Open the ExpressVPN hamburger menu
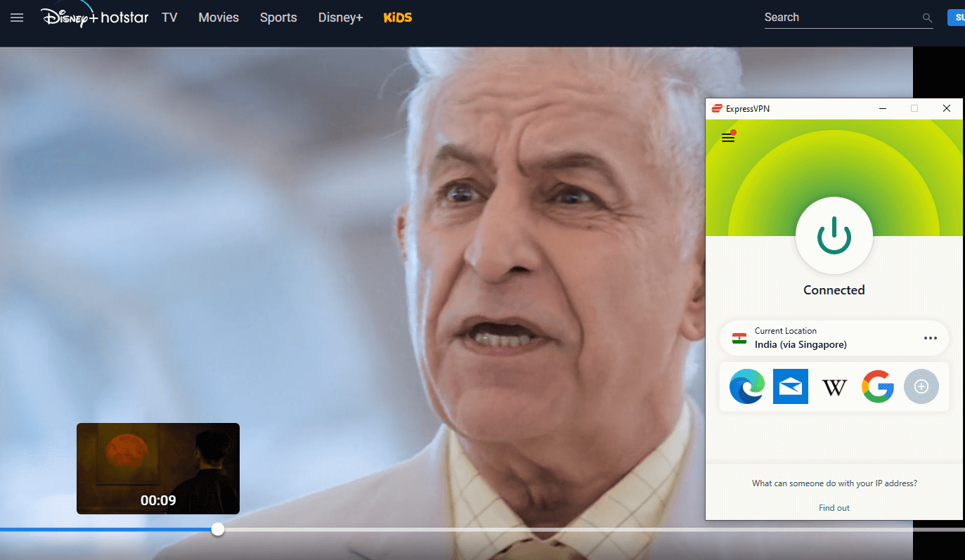The height and width of the screenshot is (560, 965). coord(728,138)
